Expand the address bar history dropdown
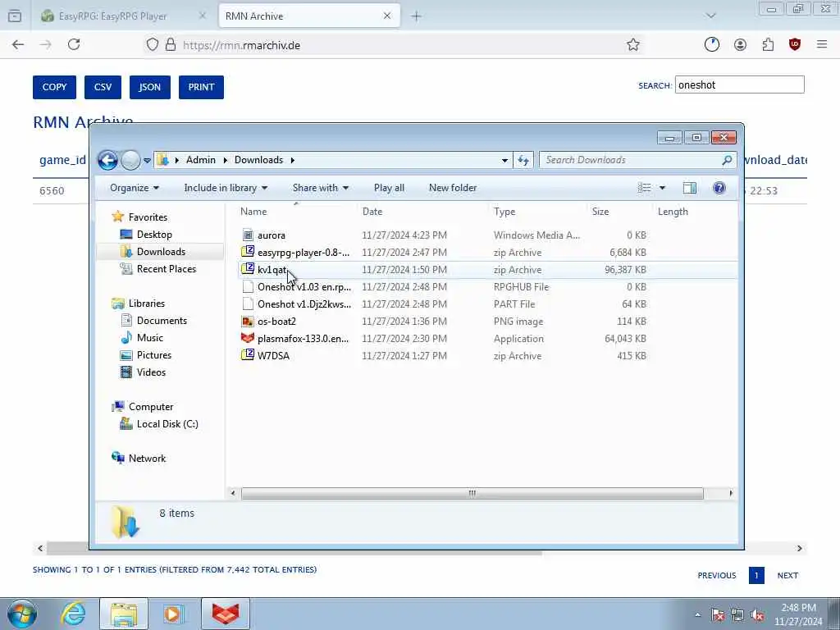This screenshot has width=840, height=630. tap(504, 160)
